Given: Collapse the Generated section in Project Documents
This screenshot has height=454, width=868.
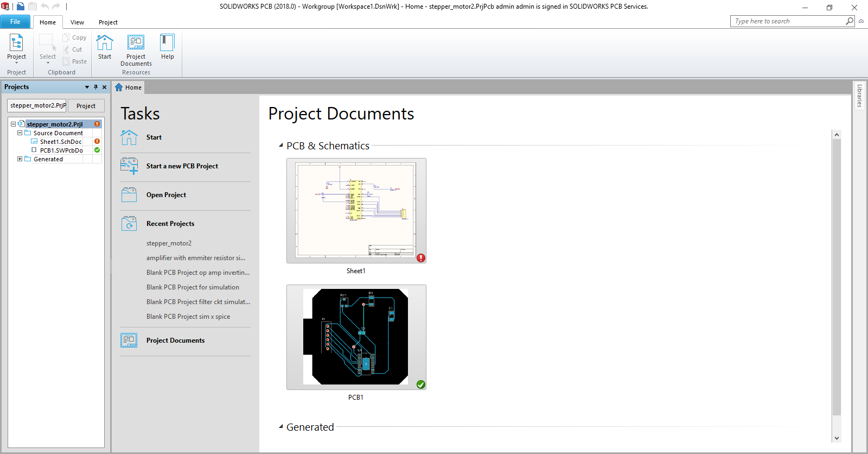Looking at the screenshot, I should [281, 427].
